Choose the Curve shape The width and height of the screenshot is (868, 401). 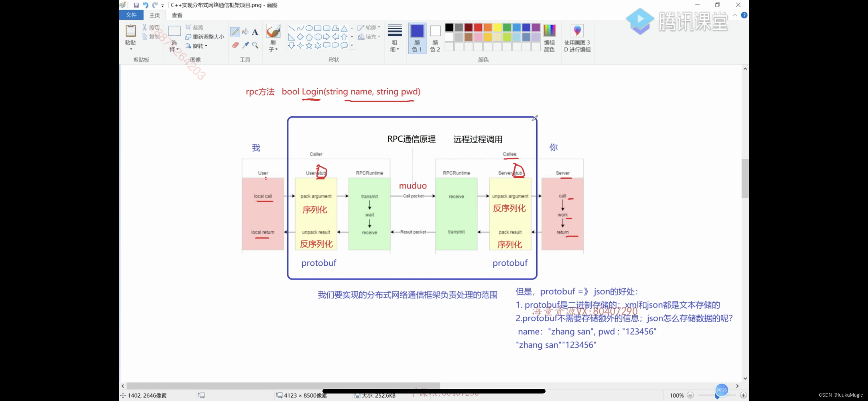[x=300, y=28]
